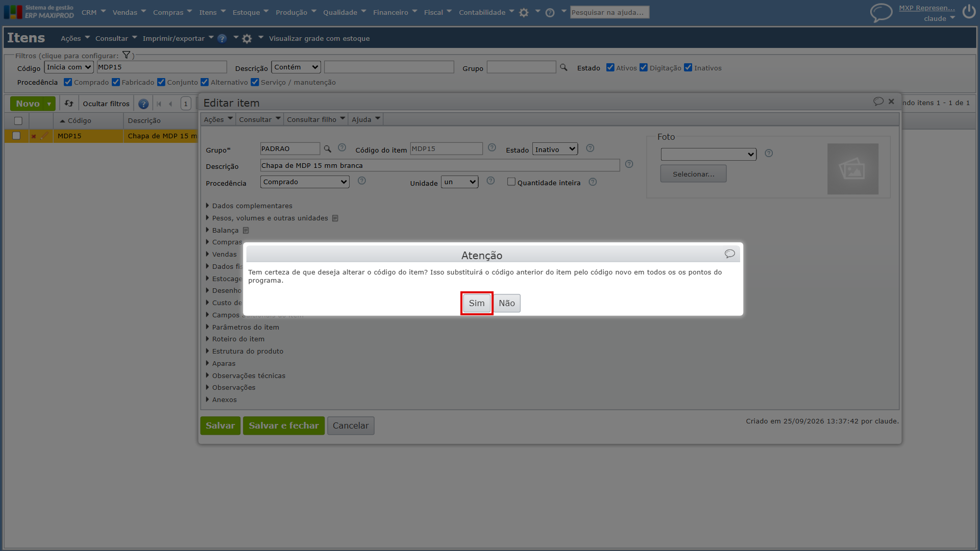Search Grupo filter with magnifier icon
This screenshot has width=980, height=551.
(563, 67)
